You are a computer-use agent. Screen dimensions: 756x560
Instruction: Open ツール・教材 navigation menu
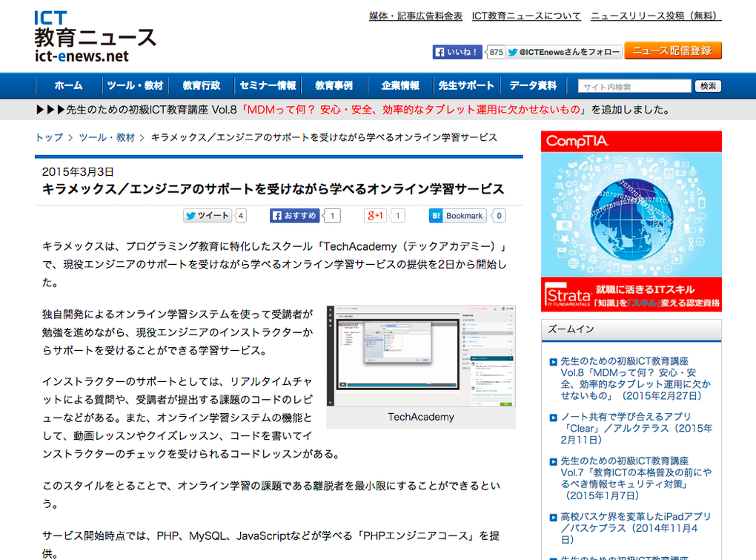pyautogui.click(x=135, y=86)
